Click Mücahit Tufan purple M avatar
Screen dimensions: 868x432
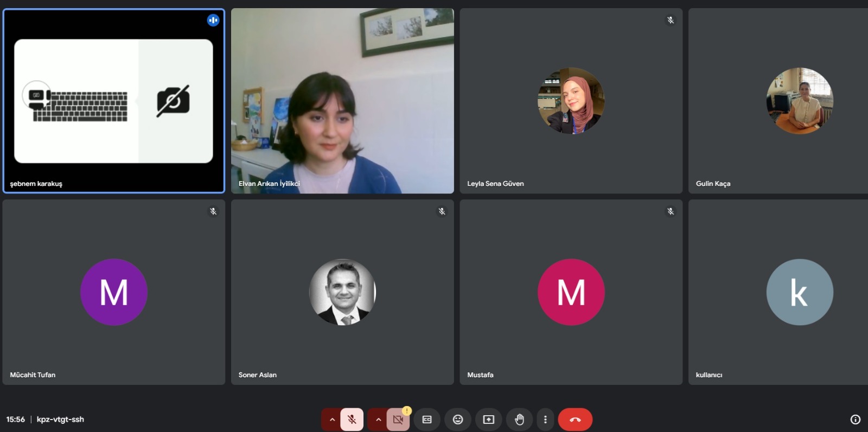[x=114, y=292]
